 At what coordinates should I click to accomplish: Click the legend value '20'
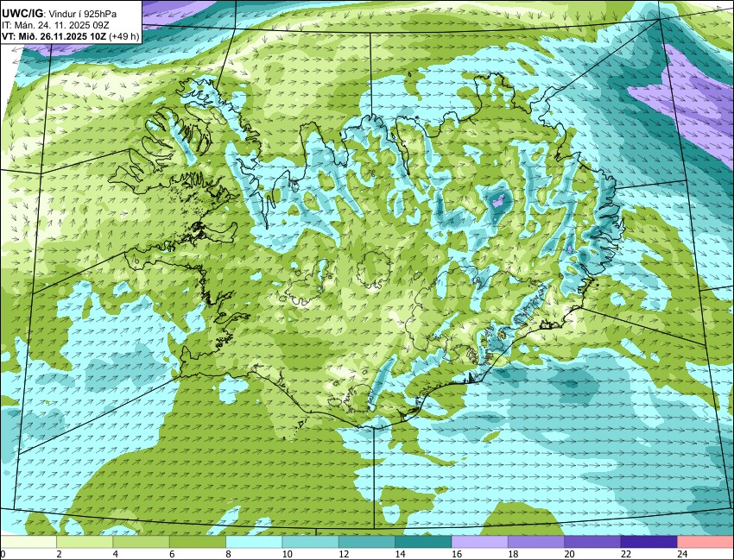[569, 554]
